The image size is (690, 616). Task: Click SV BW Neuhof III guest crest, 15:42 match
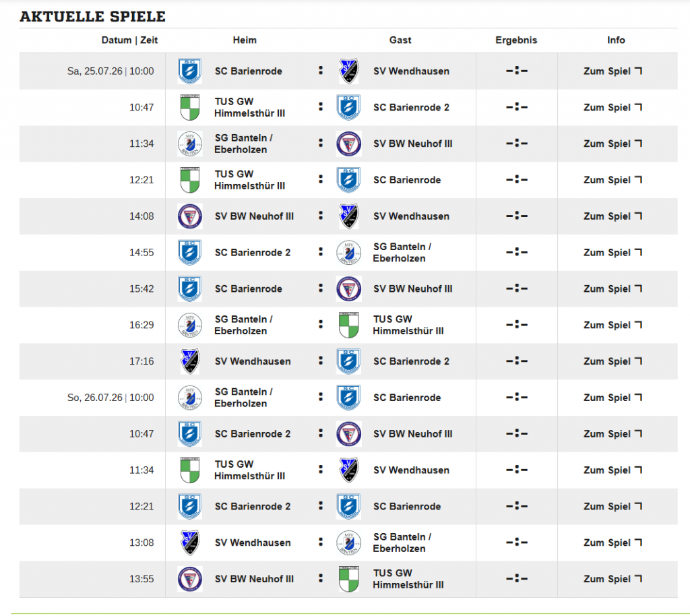coord(348,288)
